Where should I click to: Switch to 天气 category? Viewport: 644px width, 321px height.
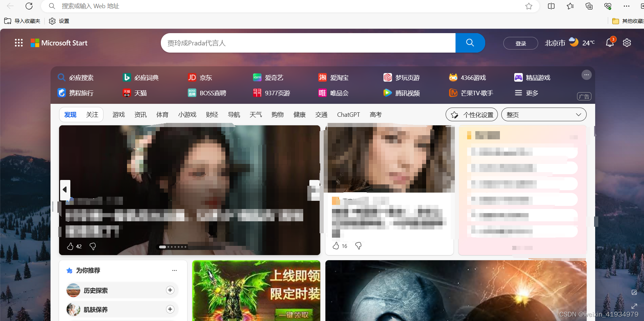click(x=256, y=115)
